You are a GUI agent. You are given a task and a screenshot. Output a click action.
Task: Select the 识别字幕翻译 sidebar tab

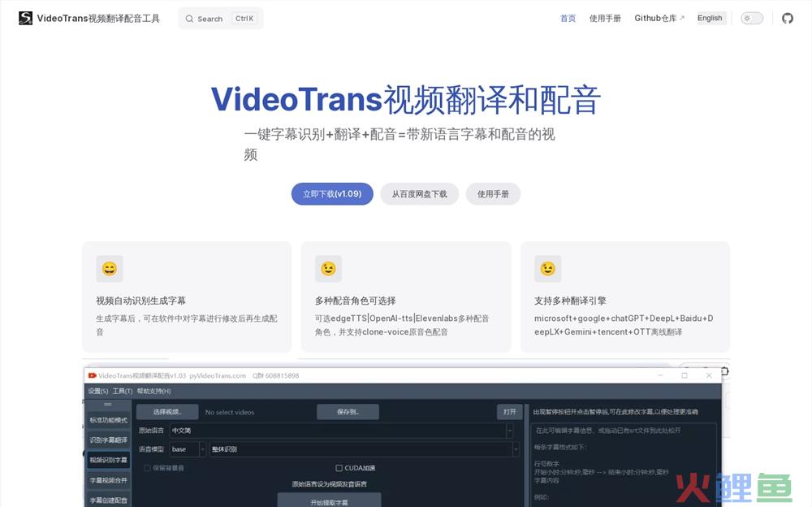click(108, 440)
